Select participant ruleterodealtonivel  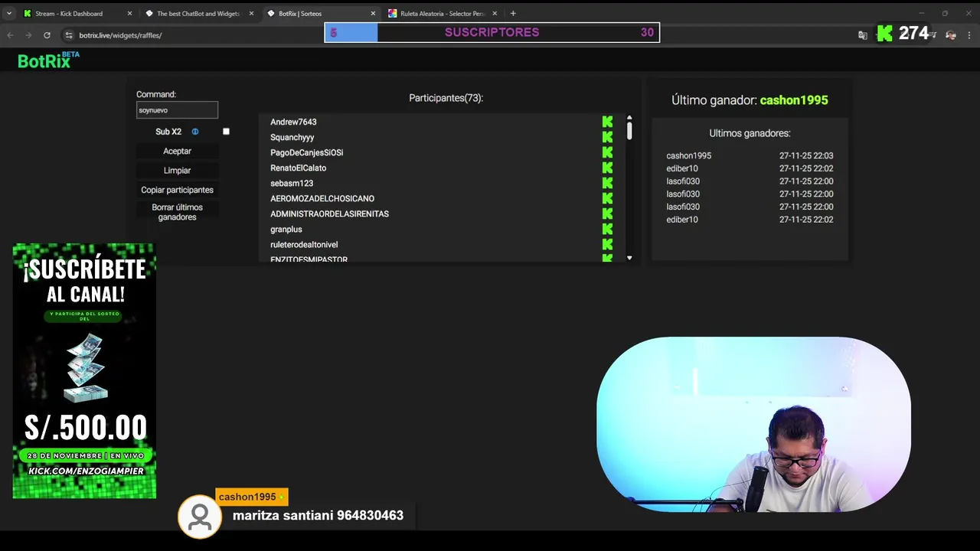(x=304, y=244)
